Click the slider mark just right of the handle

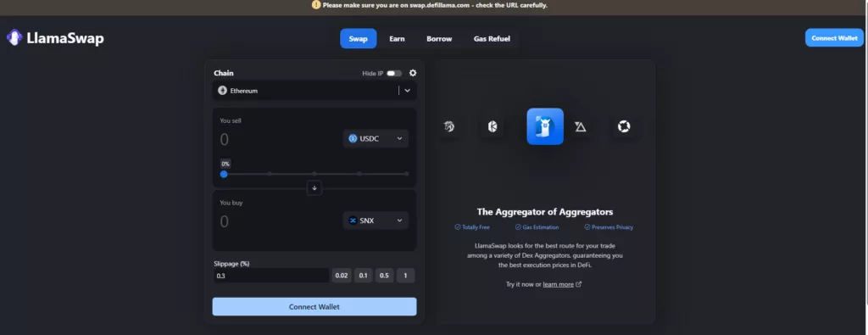(x=270, y=174)
